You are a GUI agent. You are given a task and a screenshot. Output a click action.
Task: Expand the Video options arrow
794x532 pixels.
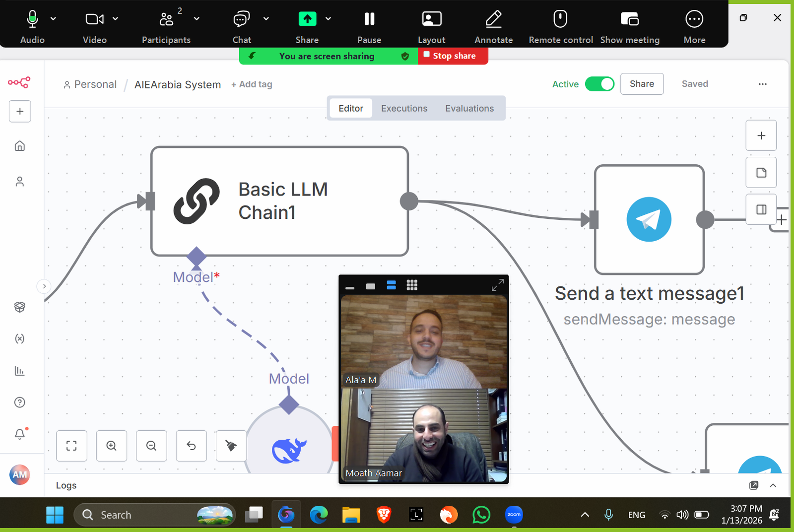(x=115, y=19)
